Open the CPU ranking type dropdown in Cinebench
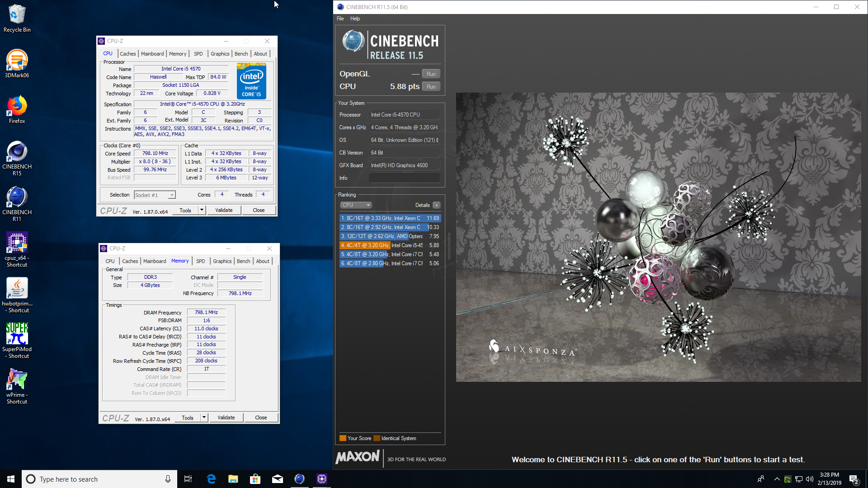The height and width of the screenshot is (488, 868). 356,205
